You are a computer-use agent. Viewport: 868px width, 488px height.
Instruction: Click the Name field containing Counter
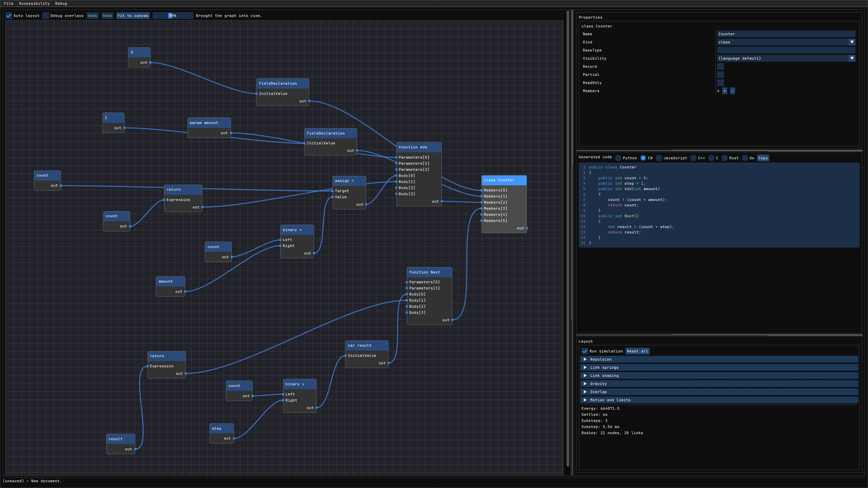pyautogui.click(x=786, y=34)
